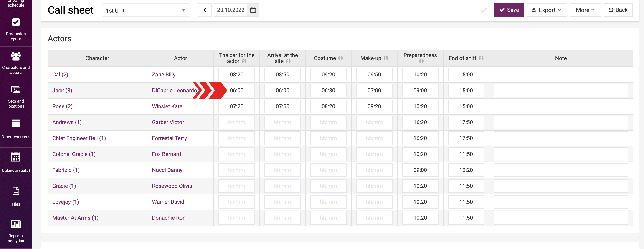The image size is (644, 249).
Task: Open actor Garber Victor link
Action: point(168,122)
